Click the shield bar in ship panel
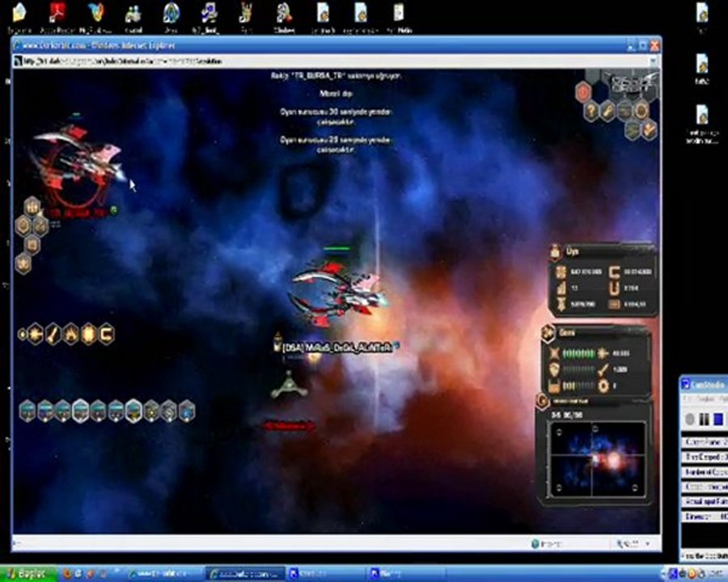Screen dimensions: 728x582 [578, 369]
